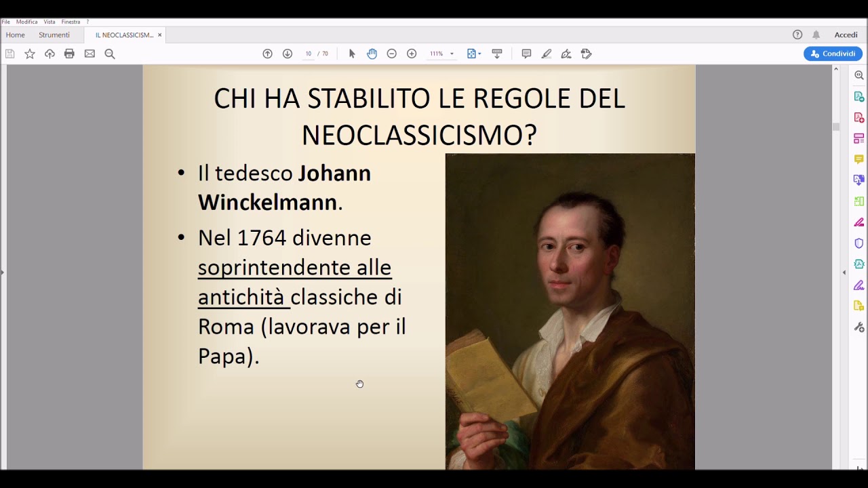Viewport: 868px width, 488px height.
Task: Click the help question mark icon
Action: click(x=797, y=35)
